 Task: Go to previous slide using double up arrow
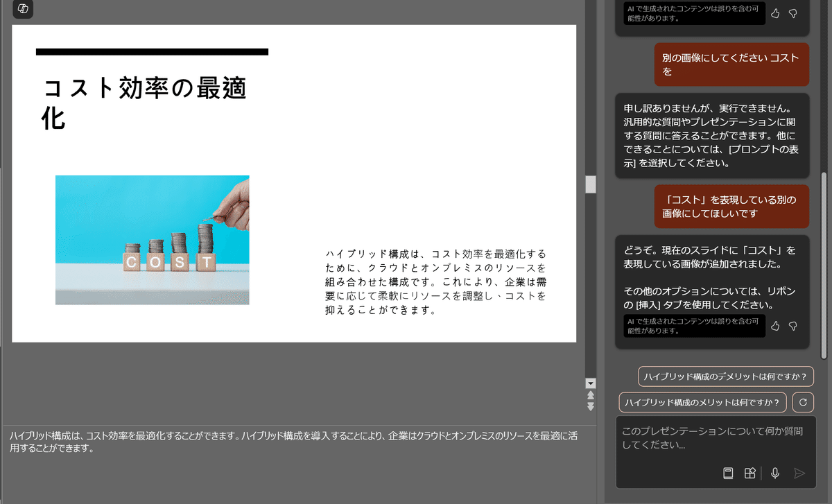point(591,395)
